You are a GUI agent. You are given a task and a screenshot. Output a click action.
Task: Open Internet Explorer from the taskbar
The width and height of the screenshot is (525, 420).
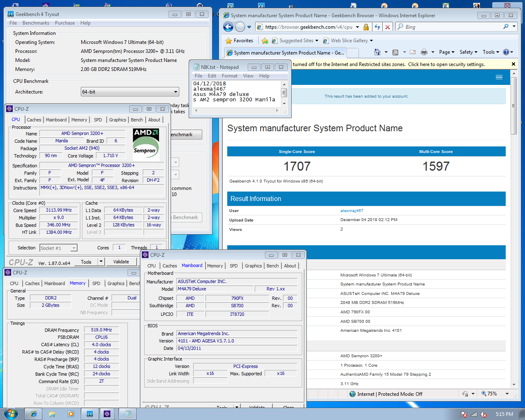pyautogui.click(x=34, y=414)
